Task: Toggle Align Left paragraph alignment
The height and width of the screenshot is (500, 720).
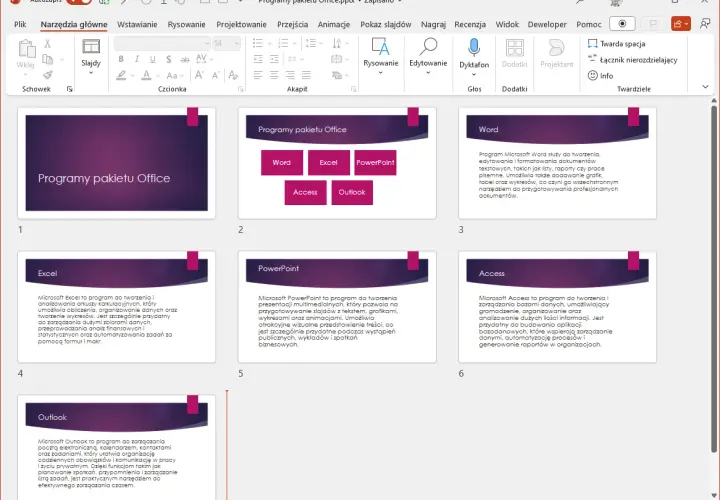Action: 258,75
